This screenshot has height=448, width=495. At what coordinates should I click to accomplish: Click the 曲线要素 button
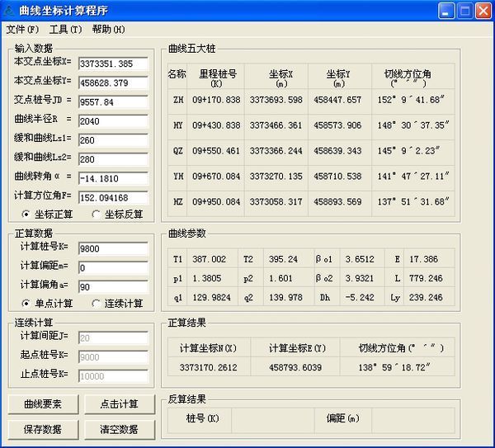click(43, 404)
